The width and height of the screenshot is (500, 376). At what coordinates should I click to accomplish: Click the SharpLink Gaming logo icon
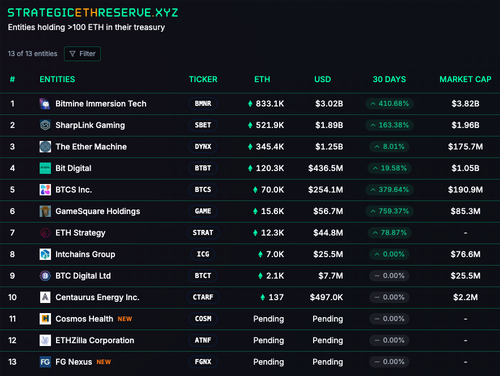click(45, 125)
